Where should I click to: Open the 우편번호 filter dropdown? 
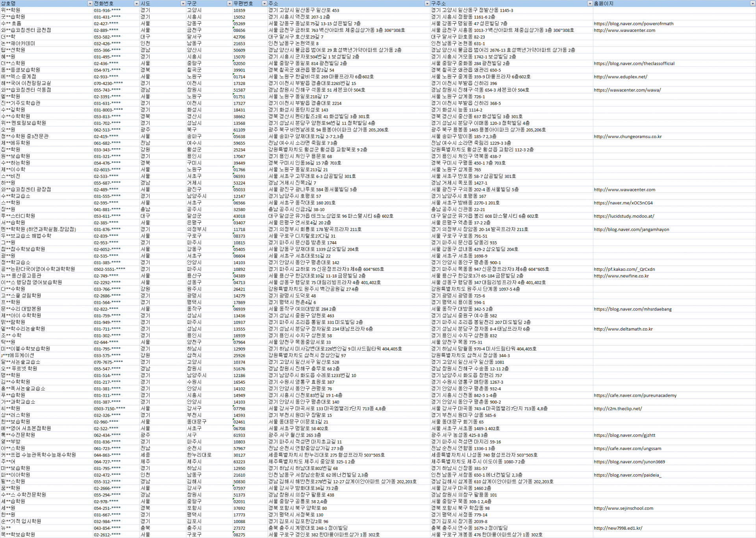[264, 4]
